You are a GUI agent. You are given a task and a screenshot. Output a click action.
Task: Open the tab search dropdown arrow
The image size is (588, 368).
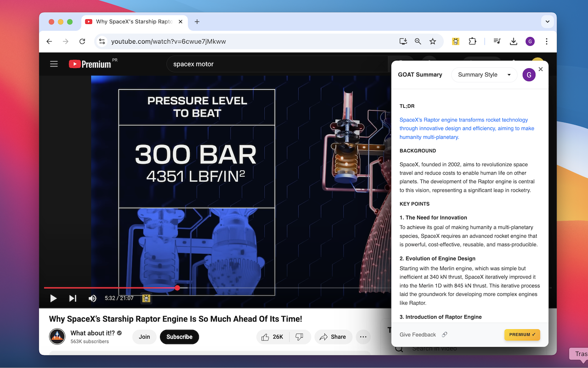click(547, 22)
